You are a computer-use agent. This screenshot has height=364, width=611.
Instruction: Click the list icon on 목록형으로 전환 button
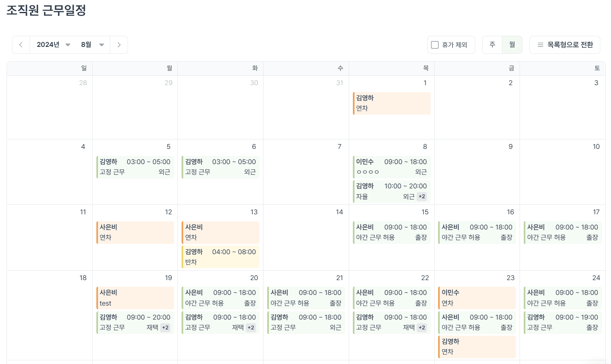pyautogui.click(x=541, y=45)
